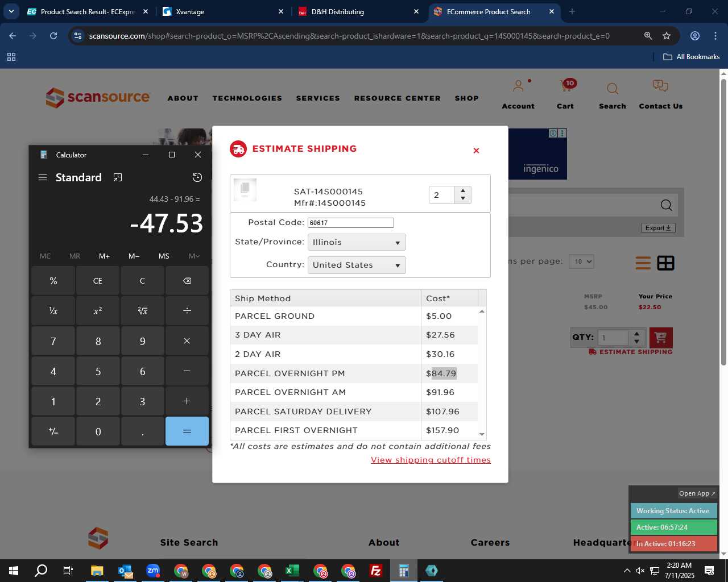Open a new browser tab with plus

click(x=572, y=11)
